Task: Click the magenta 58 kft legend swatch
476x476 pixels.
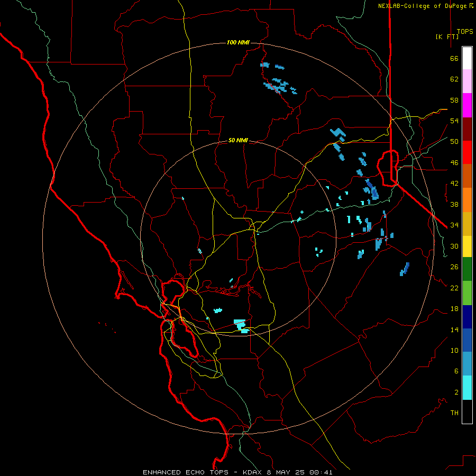Action: pos(467,105)
